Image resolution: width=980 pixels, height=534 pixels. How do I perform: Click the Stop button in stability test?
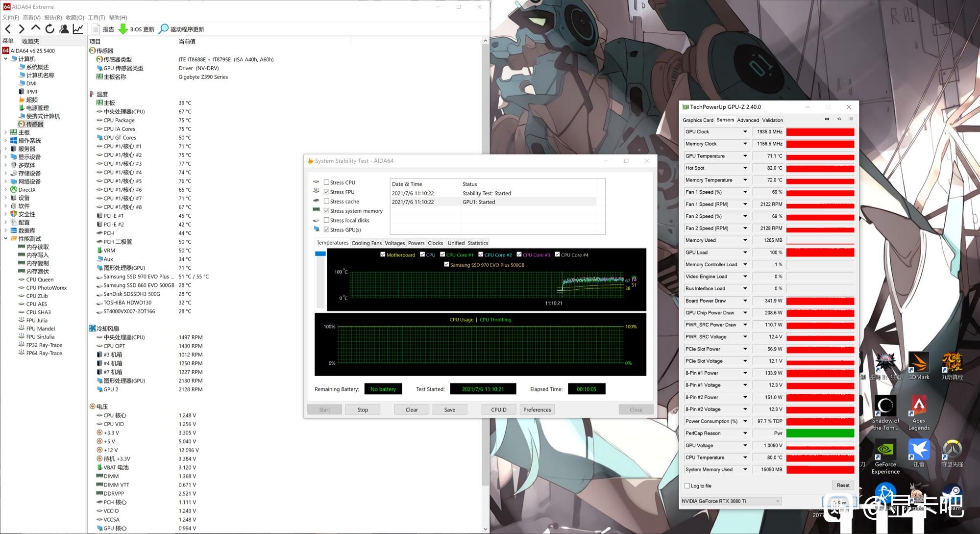363,409
